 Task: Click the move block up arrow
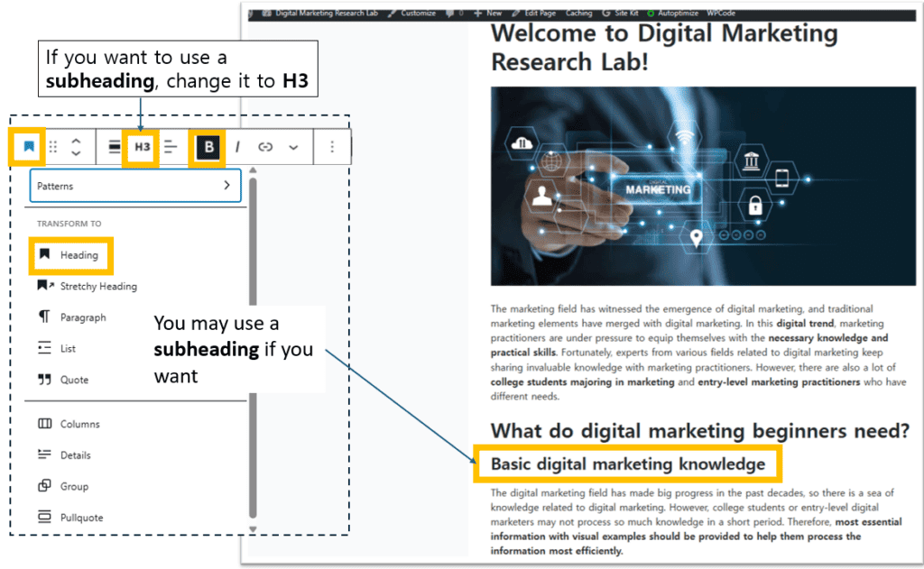click(77, 141)
